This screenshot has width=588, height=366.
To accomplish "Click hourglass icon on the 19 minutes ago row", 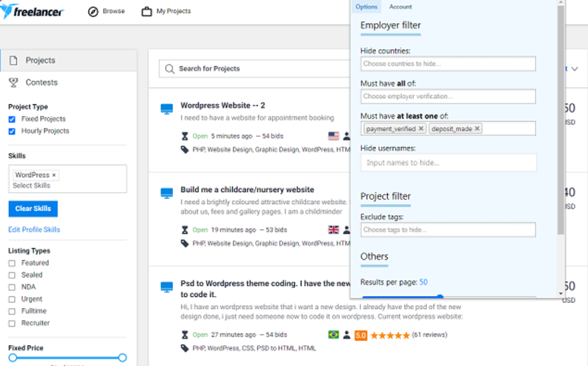I will 185,230.
